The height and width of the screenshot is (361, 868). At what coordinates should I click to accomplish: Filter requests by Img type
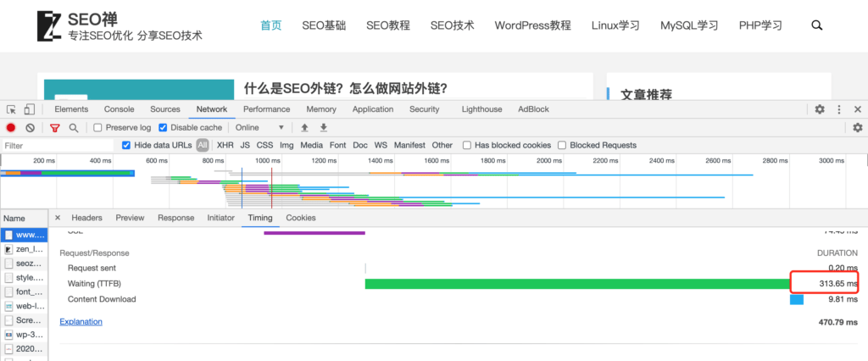tap(287, 146)
